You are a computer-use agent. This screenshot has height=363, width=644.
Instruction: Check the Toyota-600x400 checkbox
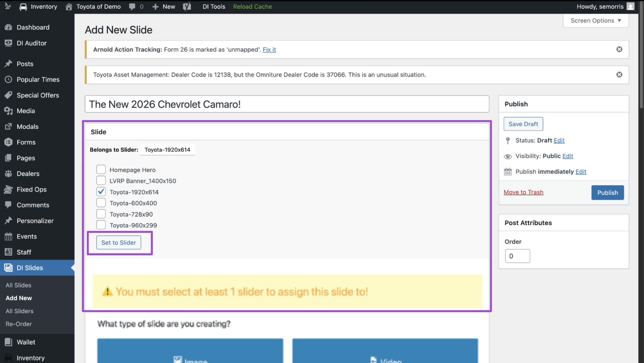(x=101, y=203)
